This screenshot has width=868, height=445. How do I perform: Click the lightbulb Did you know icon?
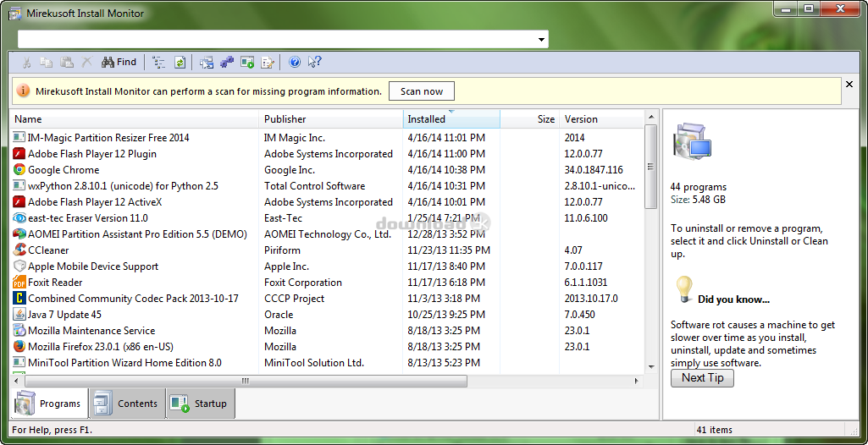[x=684, y=289]
